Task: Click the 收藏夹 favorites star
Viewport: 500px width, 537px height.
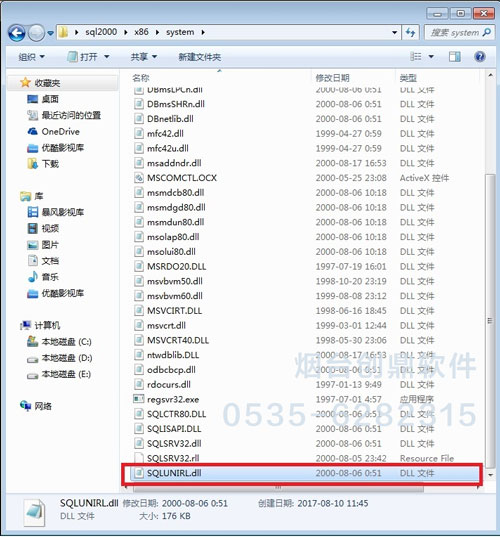Action: tap(25, 83)
